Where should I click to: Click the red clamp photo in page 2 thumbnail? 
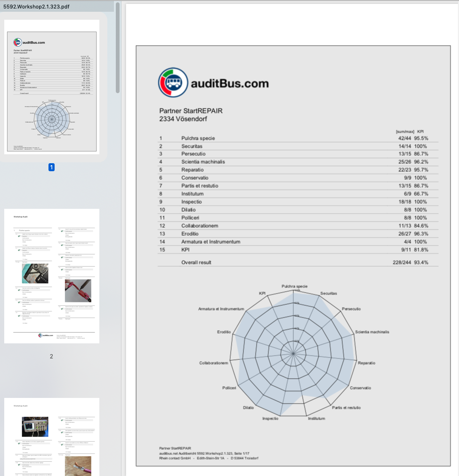(78, 290)
